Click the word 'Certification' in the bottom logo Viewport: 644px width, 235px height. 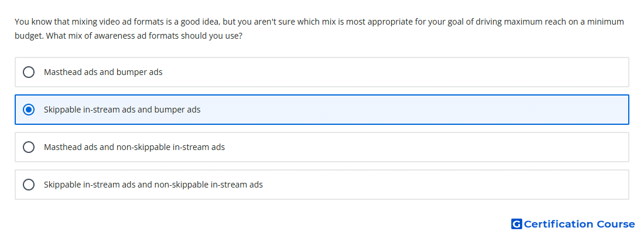[559, 224]
